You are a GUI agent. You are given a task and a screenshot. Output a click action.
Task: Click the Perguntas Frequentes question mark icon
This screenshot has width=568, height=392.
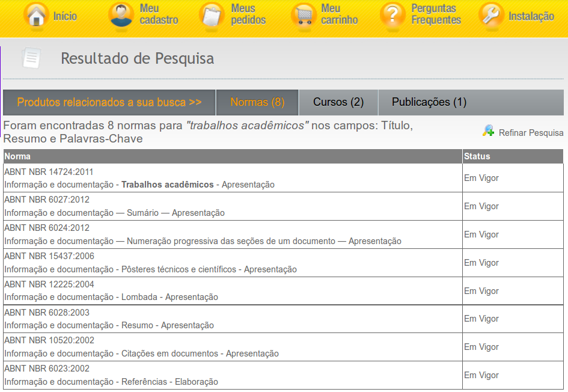click(392, 16)
